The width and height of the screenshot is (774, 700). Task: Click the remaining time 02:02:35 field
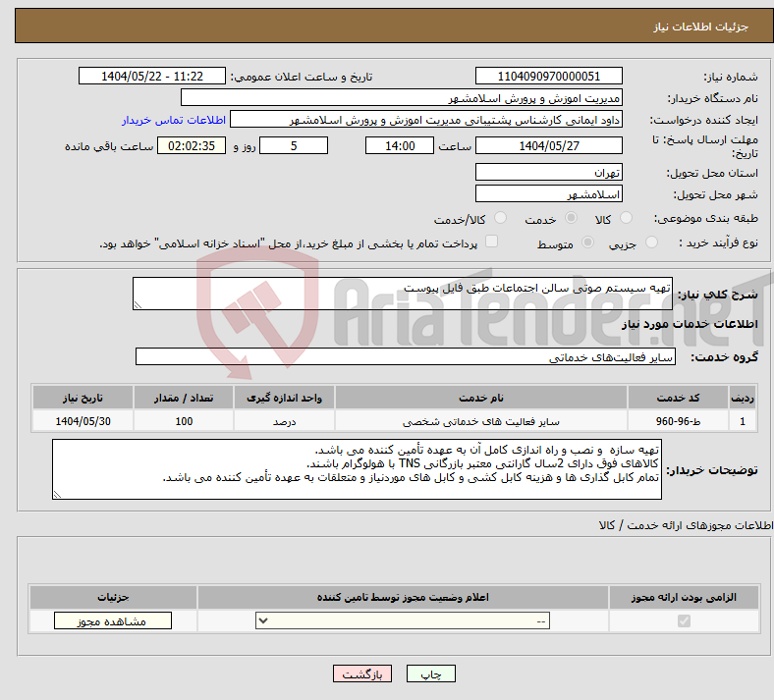coord(192,145)
